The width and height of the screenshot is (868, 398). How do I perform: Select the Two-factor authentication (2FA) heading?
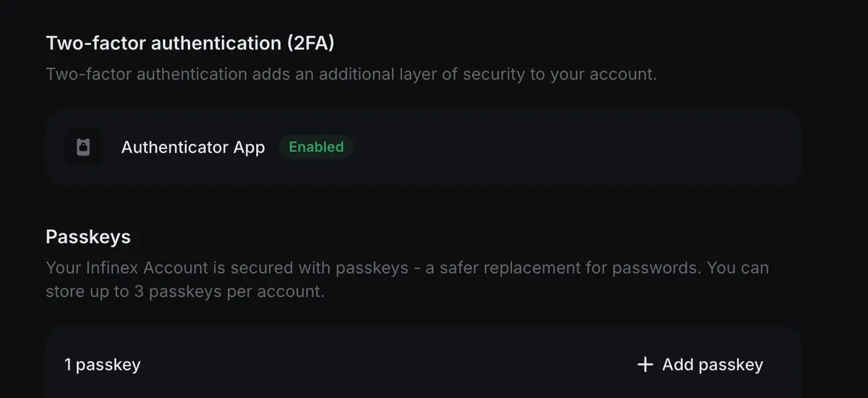(x=190, y=43)
